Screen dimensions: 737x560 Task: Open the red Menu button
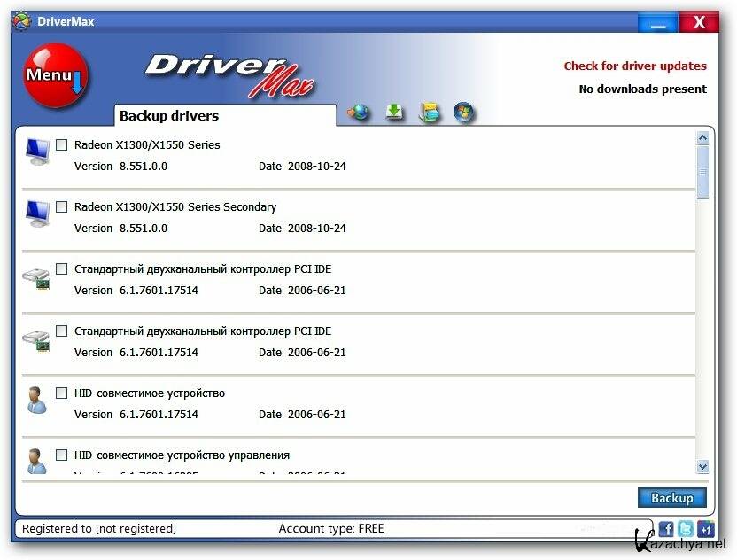(x=55, y=75)
